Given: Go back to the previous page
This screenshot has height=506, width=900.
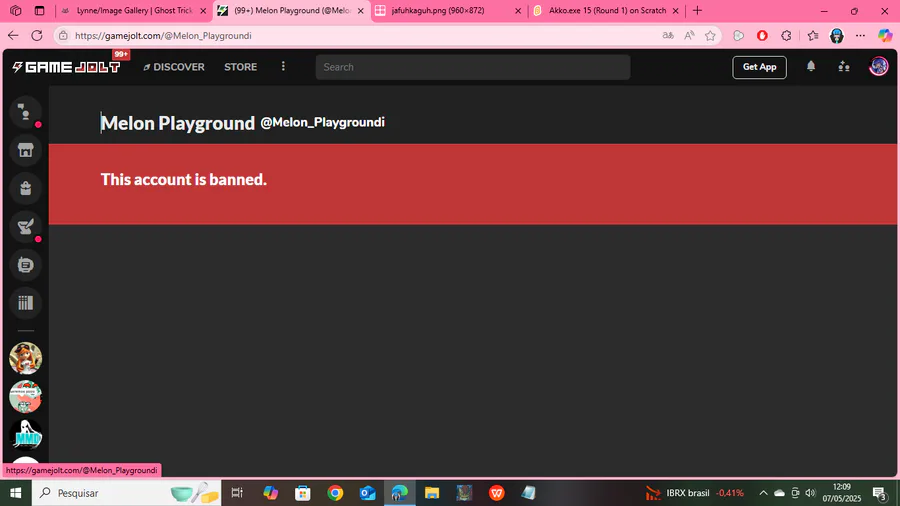Looking at the screenshot, I should point(13,36).
